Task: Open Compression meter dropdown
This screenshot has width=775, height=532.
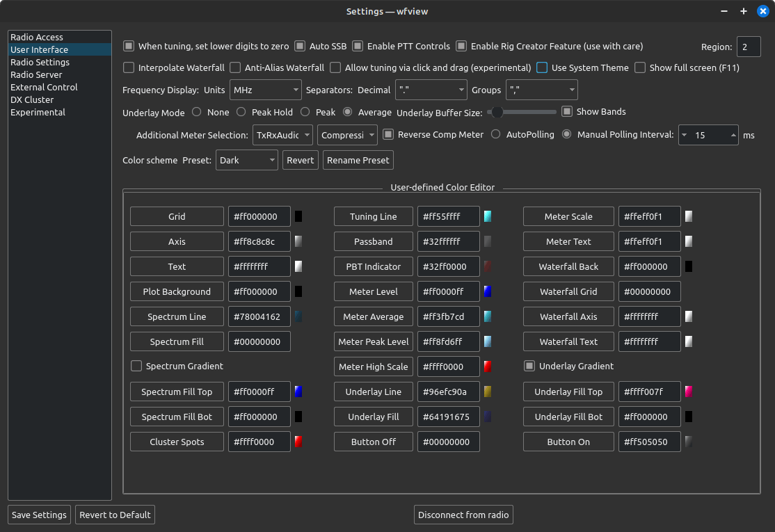Action: tap(347, 135)
